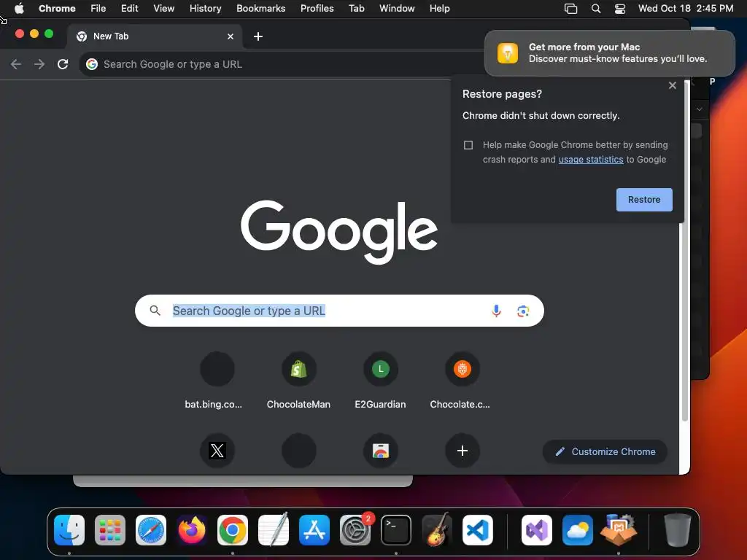Open TextEdit from the Dock
Screen dimensions: 747x560
(274, 530)
